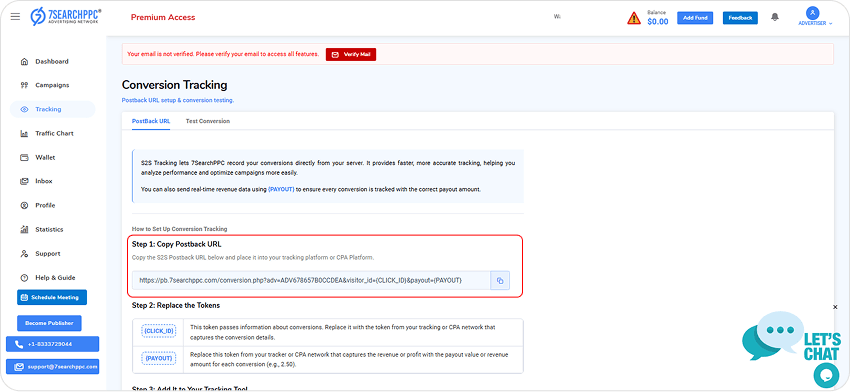The height and width of the screenshot is (392, 850).
Task: Click the 'Step 2: Replace the Tokens' heading
Action: tap(176, 305)
